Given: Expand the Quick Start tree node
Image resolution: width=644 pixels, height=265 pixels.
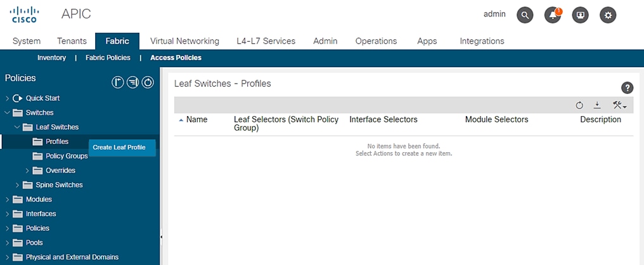Looking at the screenshot, I should tap(7, 98).
